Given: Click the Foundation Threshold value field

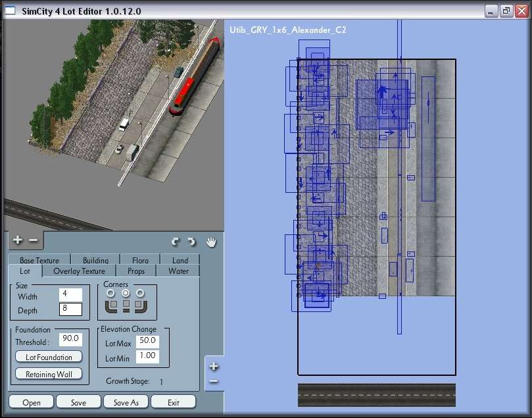Looking at the screenshot, I should 70,339.
